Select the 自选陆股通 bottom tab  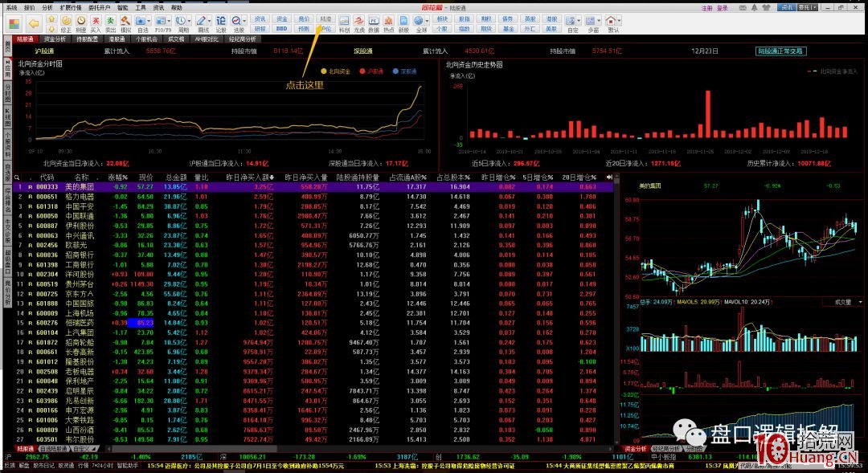click(54, 449)
